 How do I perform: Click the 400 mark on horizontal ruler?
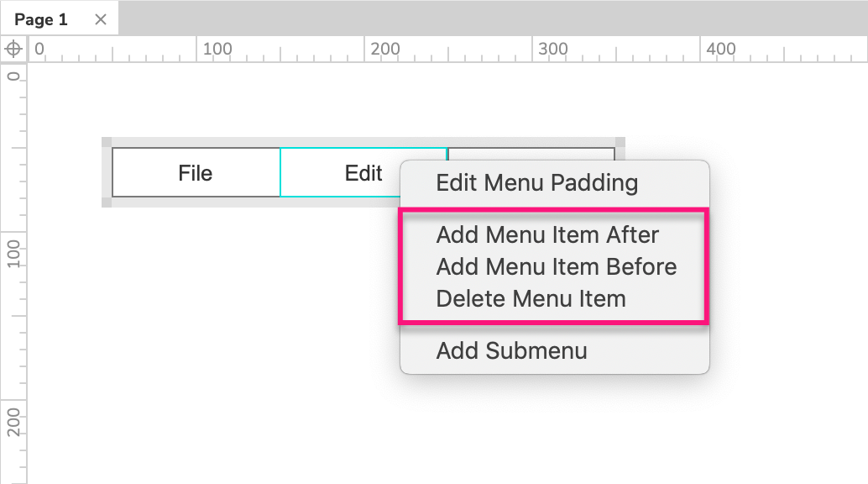tap(720, 49)
